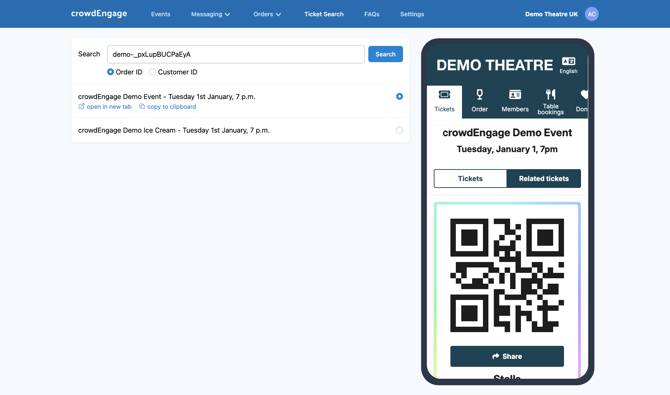This screenshot has height=395, width=670.
Task: Click the Members card icon
Action: pyautogui.click(x=515, y=94)
